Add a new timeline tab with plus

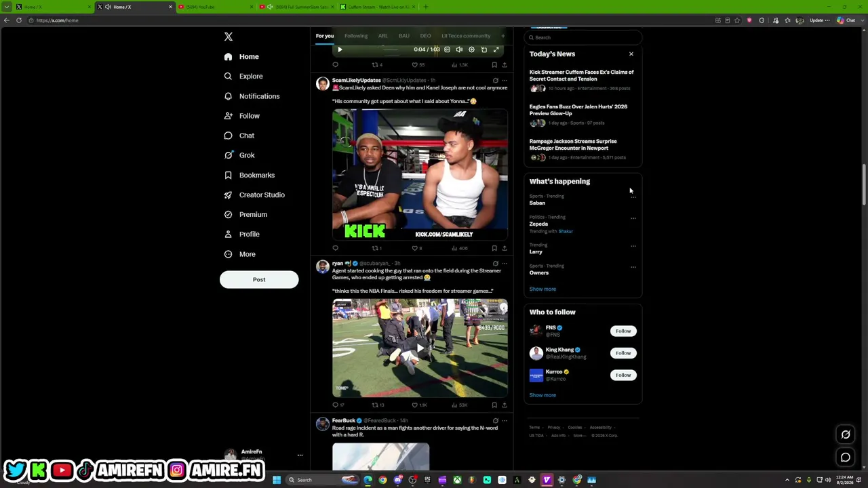(x=503, y=36)
